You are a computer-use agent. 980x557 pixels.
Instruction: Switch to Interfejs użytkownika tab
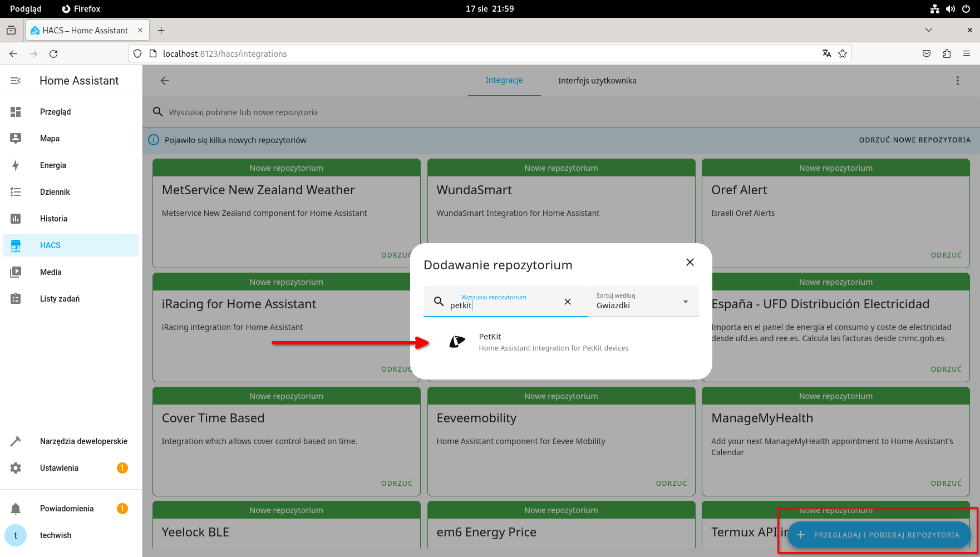(597, 81)
